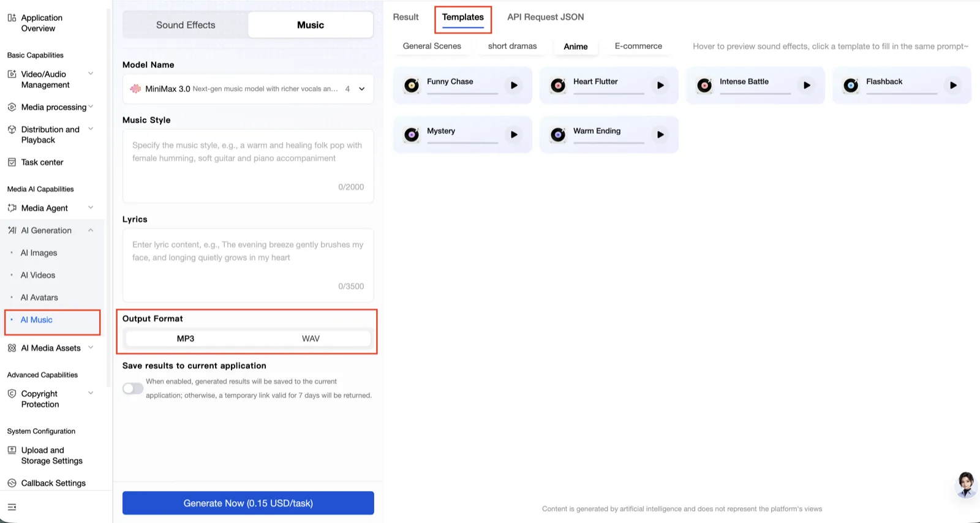
Task: Open Application Overview from the sidebar
Action: click(42, 23)
